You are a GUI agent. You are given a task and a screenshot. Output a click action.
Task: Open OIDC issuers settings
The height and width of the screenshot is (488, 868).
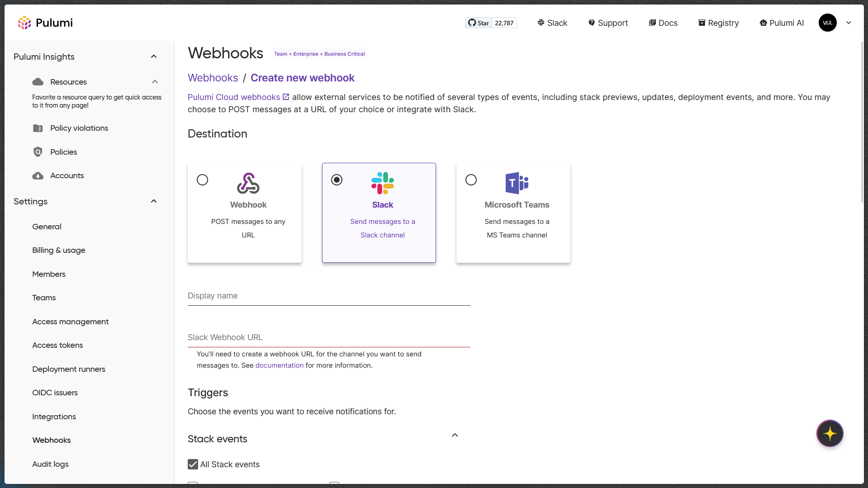(x=55, y=393)
